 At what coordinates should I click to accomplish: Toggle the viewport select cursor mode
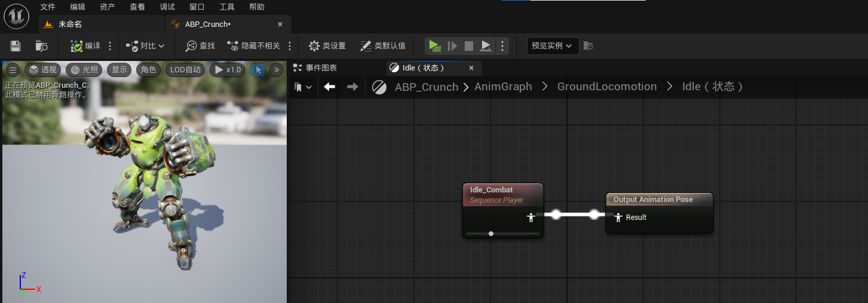pyautogui.click(x=259, y=70)
